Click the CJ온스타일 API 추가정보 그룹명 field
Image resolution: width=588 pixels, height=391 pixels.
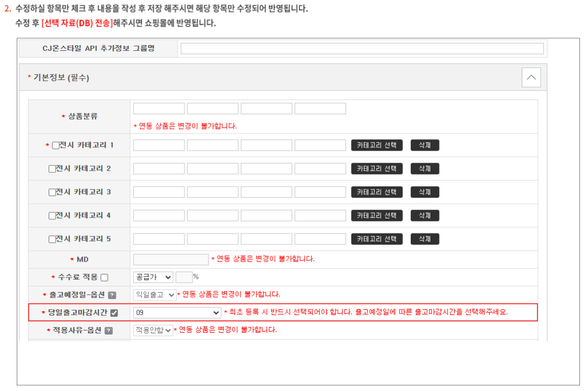[x=362, y=49]
